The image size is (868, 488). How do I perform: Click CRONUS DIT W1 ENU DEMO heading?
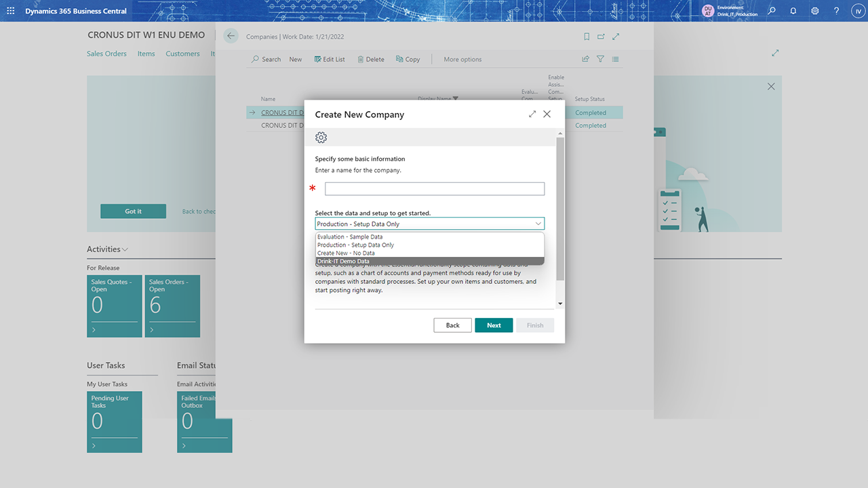pyautogui.click(x=146, y=35)
